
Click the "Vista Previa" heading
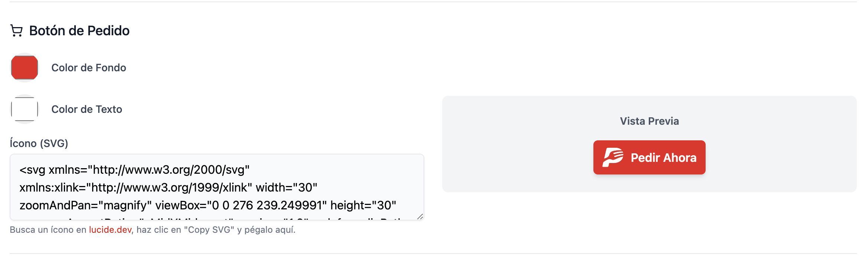click(x=649, y=121)
